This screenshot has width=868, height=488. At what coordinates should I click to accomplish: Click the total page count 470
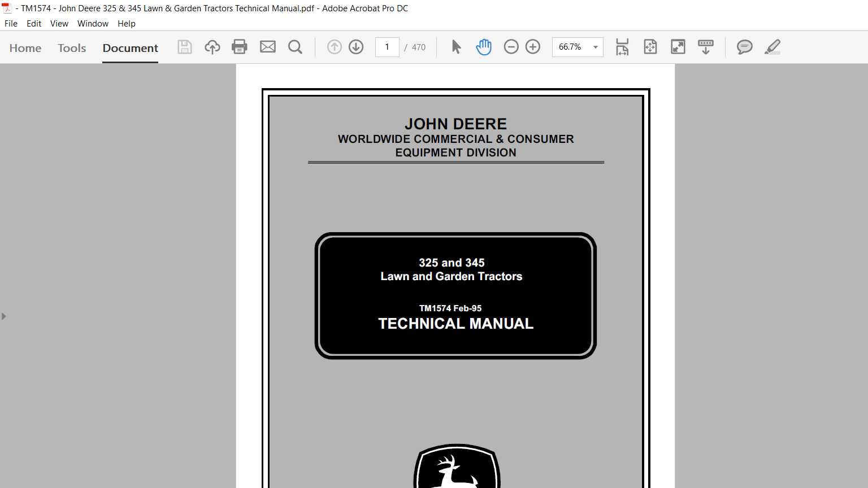pos(419,47)
